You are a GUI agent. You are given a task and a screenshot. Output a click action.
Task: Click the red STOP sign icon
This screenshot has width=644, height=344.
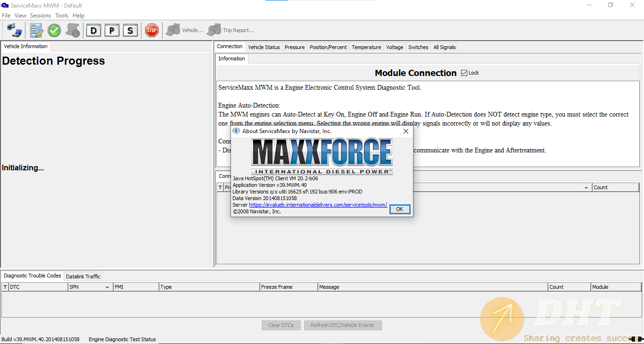tap(151, 30)
